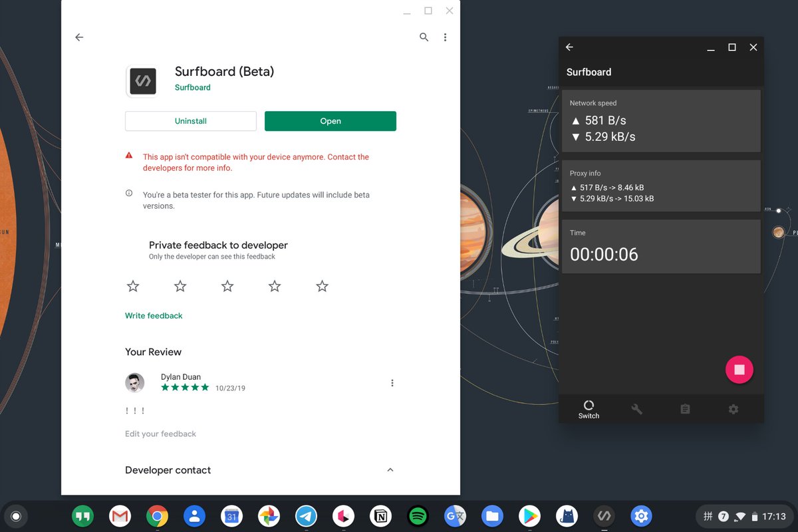Click the green Open button

point(331,121)
